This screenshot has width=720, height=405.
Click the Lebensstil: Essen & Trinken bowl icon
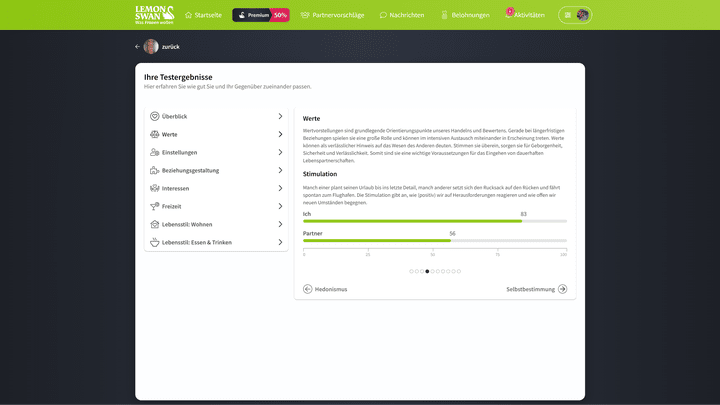coord(154,243)
